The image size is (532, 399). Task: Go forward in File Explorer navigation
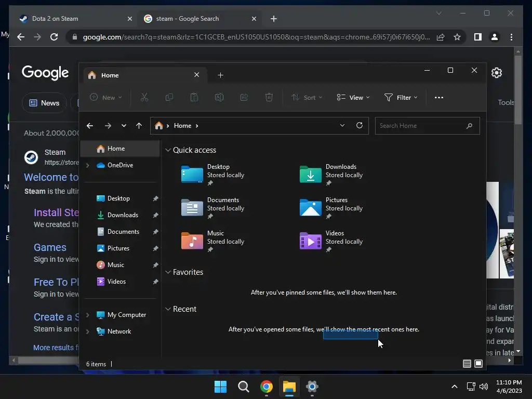(x=108, y=126)
